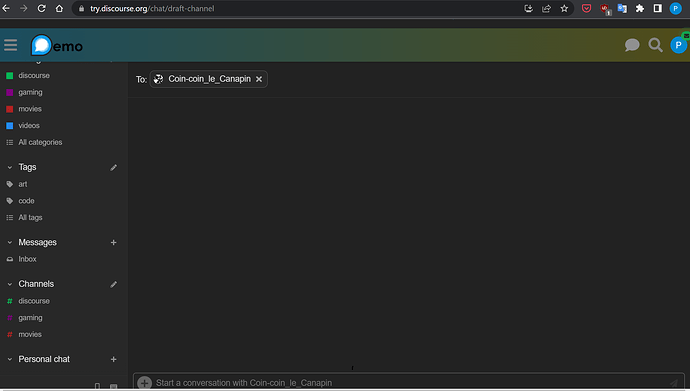View site lock info icon
Image resolution: width=690 pixels, height=391 pixels.
(81, 8)
